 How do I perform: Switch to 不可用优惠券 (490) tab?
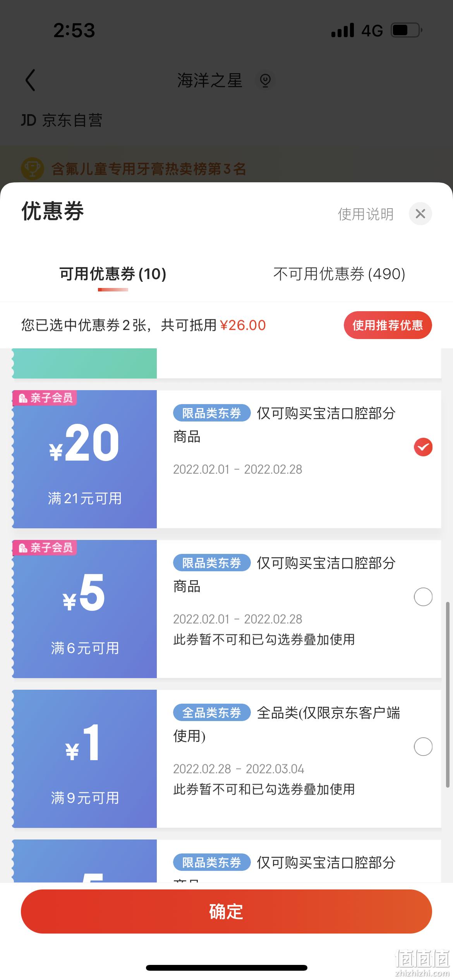coord(339,274)
